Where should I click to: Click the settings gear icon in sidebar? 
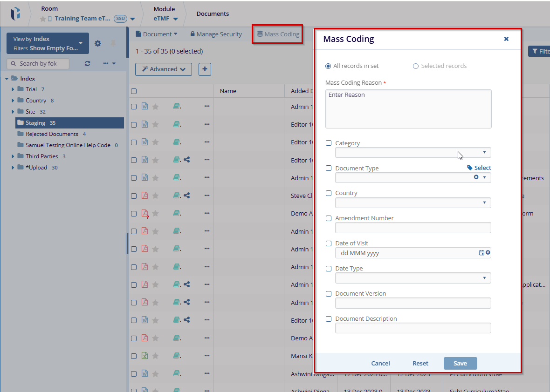tap(97, 43)
